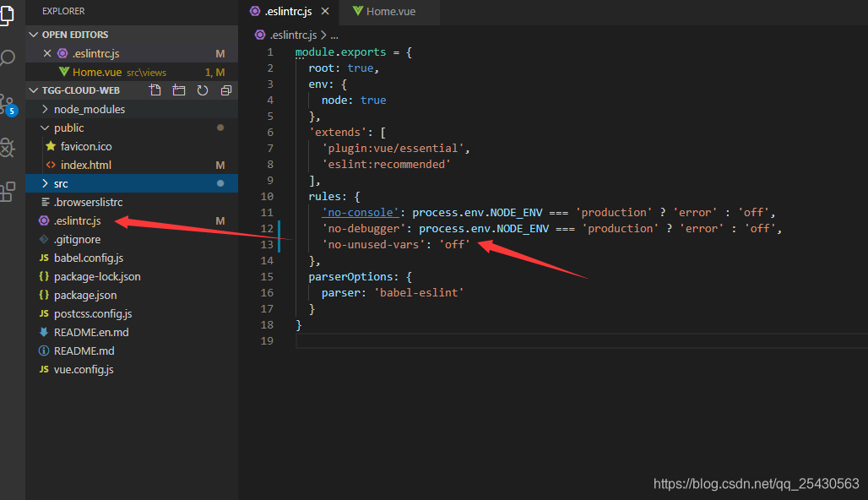
Task: Click line number 13 in the gutter
Action: (x=267, y=245)
